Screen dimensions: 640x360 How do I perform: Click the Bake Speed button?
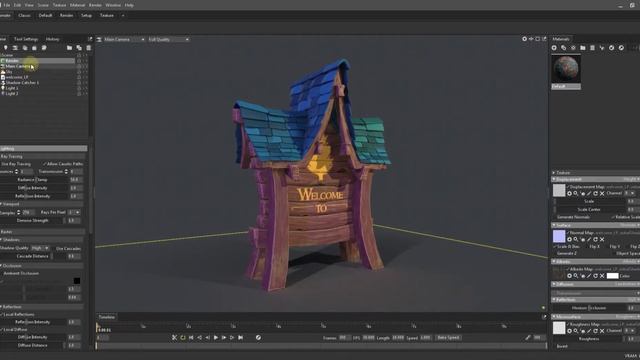click(x=449, y=338)
